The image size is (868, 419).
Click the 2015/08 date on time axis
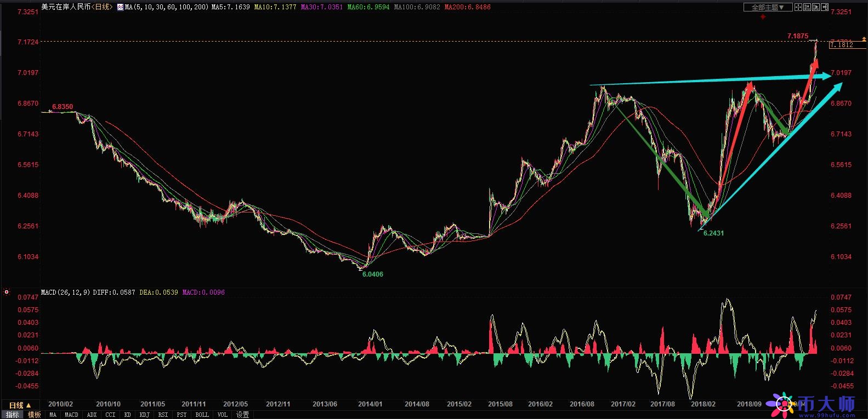click(500, 404)
